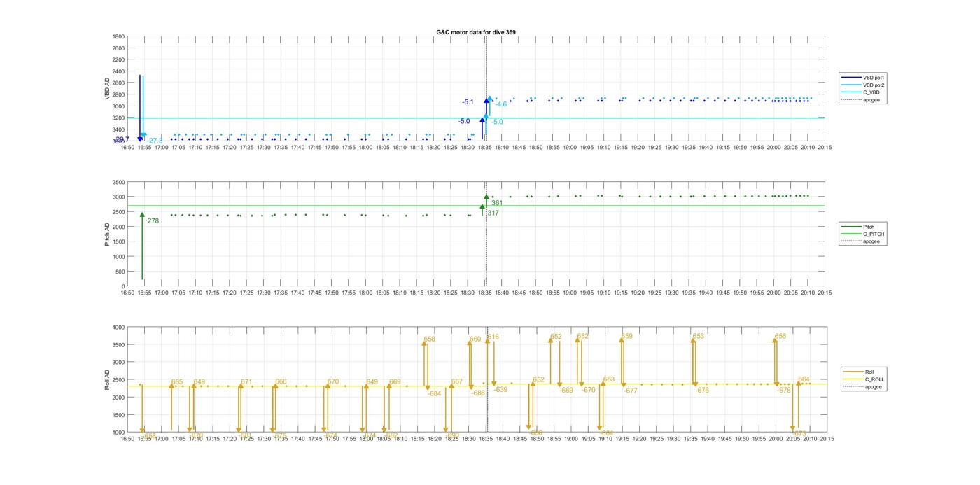Click the dark blue "-5.0" VBD annotation
The width and height of the screenshot is (980, 485).
click(x=464, y=122)
